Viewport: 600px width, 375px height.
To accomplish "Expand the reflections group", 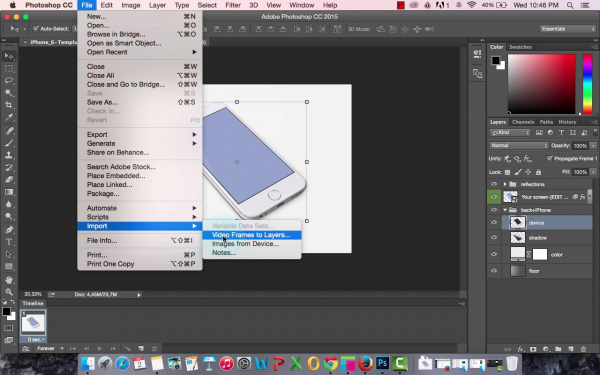I will coord(505,184).
